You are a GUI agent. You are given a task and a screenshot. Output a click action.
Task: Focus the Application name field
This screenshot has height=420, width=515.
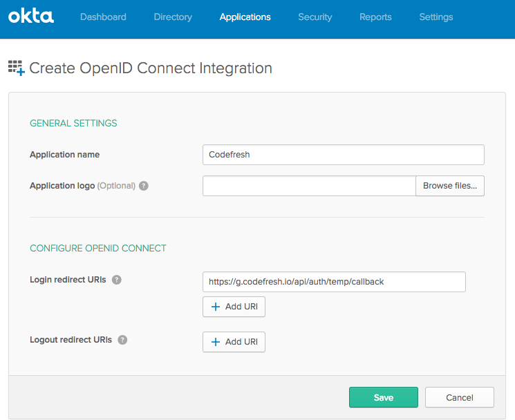pos(343,155)
